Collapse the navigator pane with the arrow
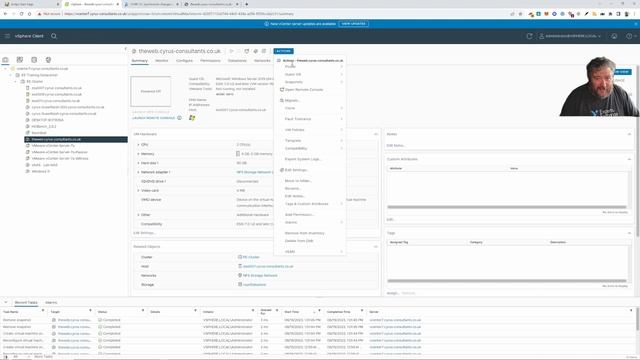The image size is (640, 360). [125, 49]
